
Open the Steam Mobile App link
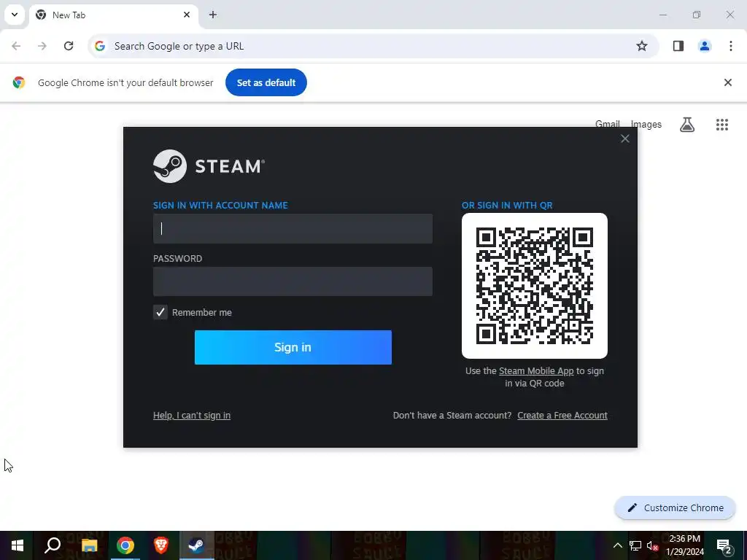[536, 371]
